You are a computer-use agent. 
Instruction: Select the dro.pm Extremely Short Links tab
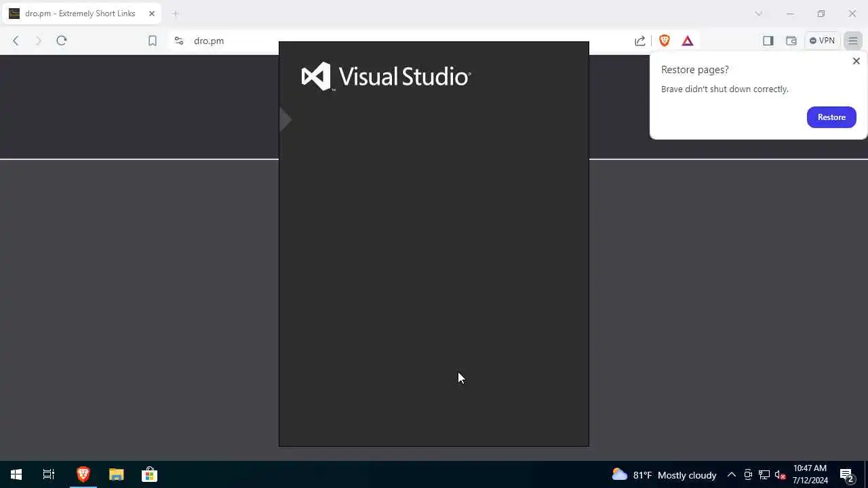pyautogui.click(x=81, y=14)
